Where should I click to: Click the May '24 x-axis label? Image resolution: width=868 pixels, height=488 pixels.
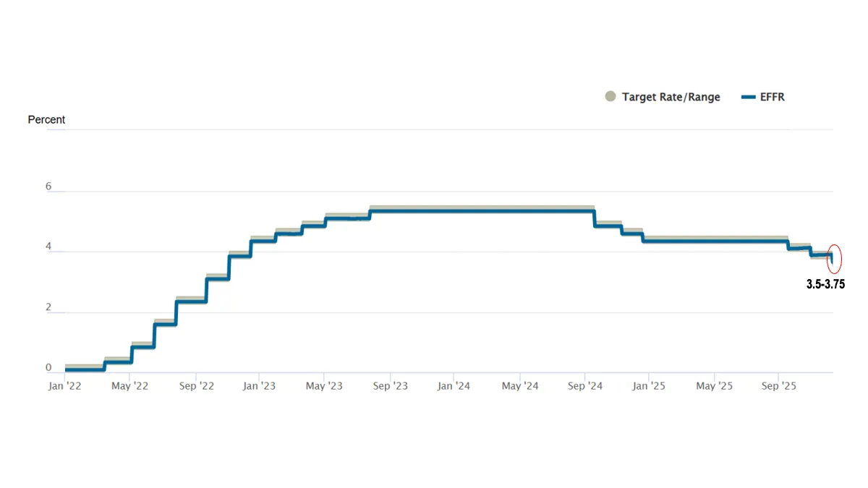(519, 386)
